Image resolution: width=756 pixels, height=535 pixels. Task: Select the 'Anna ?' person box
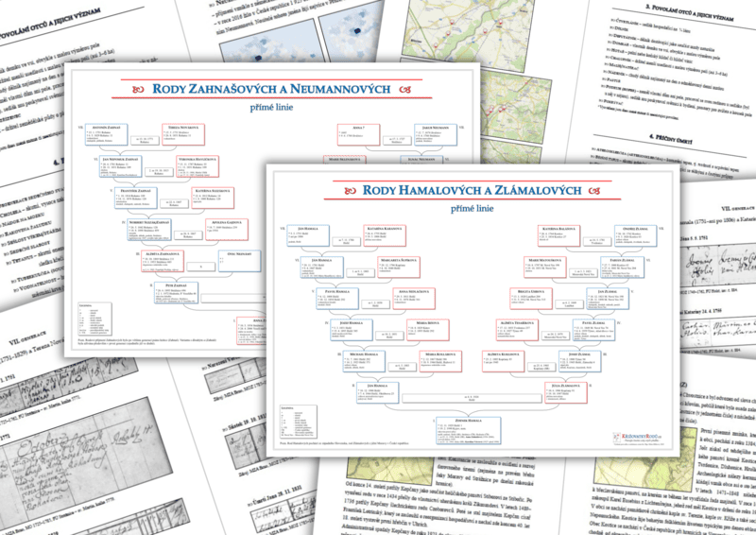point(358,134)
